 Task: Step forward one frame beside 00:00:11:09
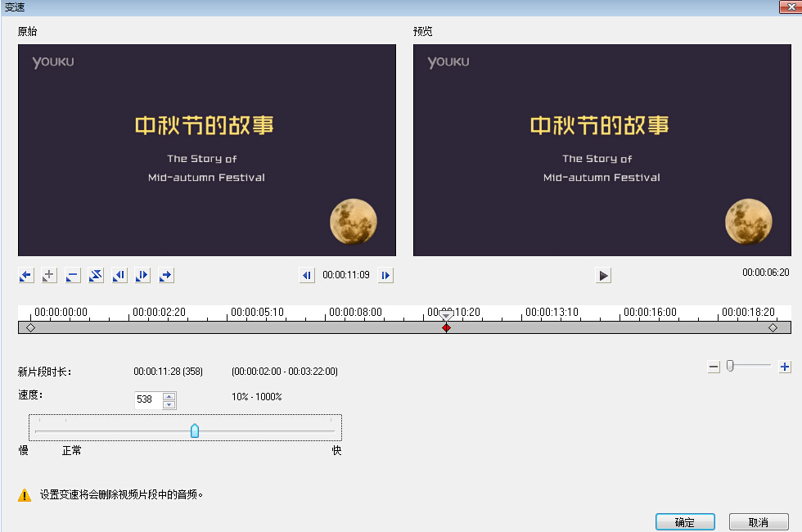[385, 276]
